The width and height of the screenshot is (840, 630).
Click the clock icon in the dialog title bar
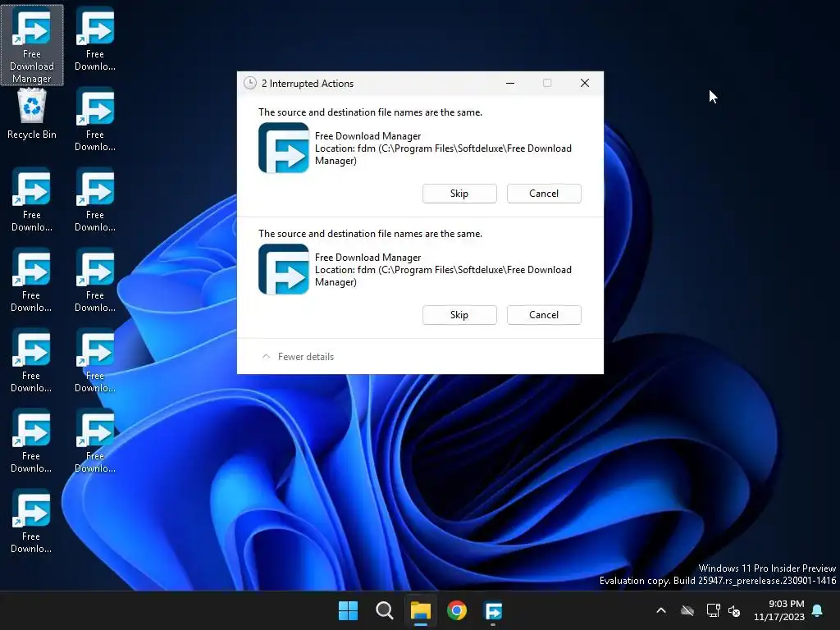(x=249, y=83)
